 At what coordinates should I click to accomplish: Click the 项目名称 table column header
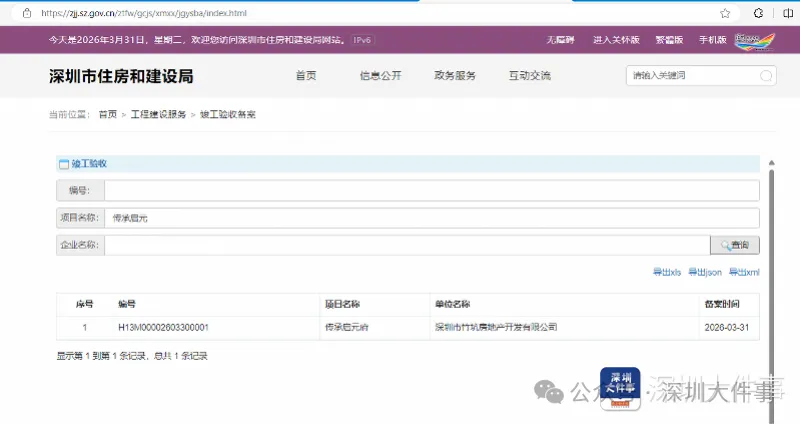[342, 304]
